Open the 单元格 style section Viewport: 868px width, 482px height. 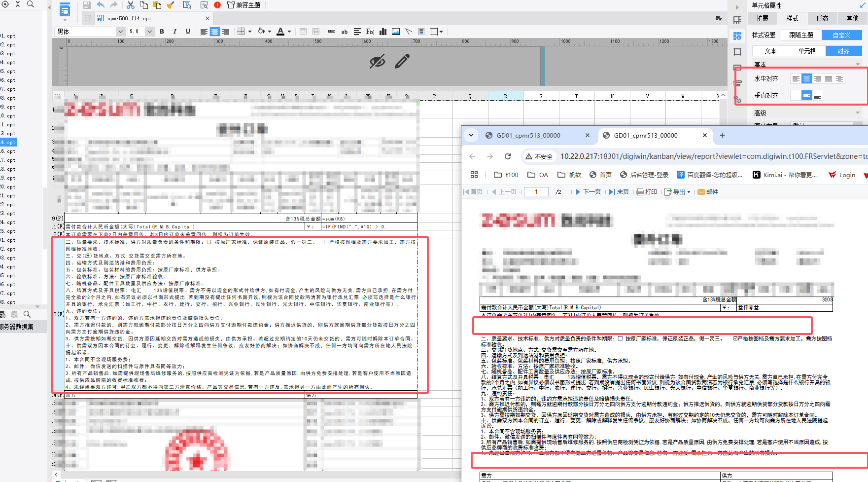[807, 51]
